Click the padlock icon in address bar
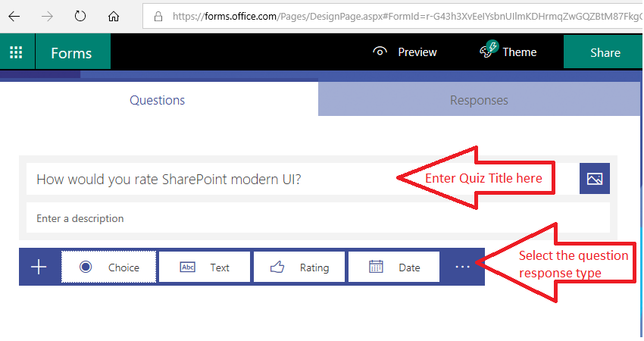This screenshot has height=341, width=644. [x=158, y=17]
